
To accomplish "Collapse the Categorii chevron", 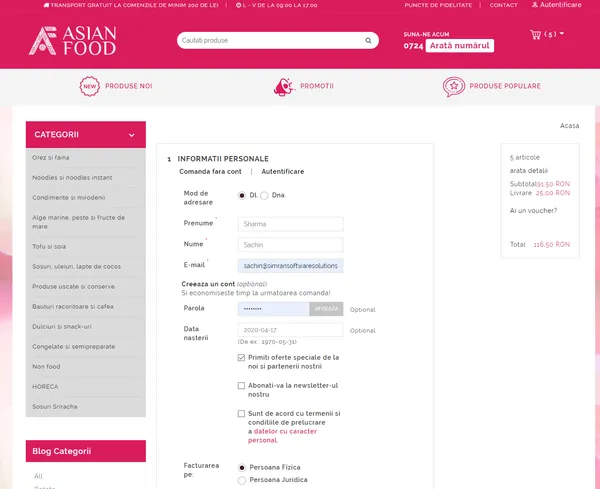I will 132,135.
